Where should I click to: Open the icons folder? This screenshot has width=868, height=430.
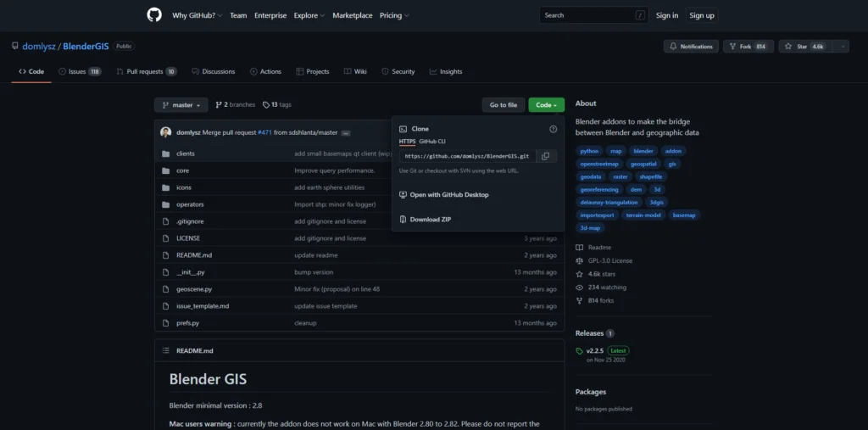coord(184,187)
